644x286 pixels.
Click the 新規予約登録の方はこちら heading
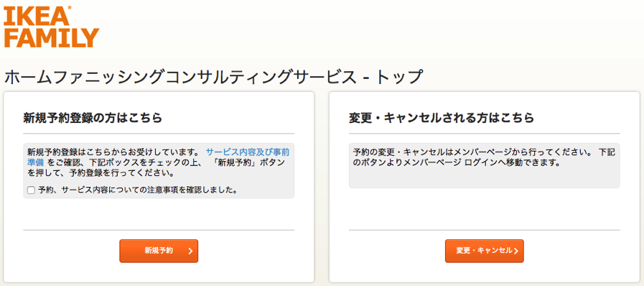pos(93,119)
